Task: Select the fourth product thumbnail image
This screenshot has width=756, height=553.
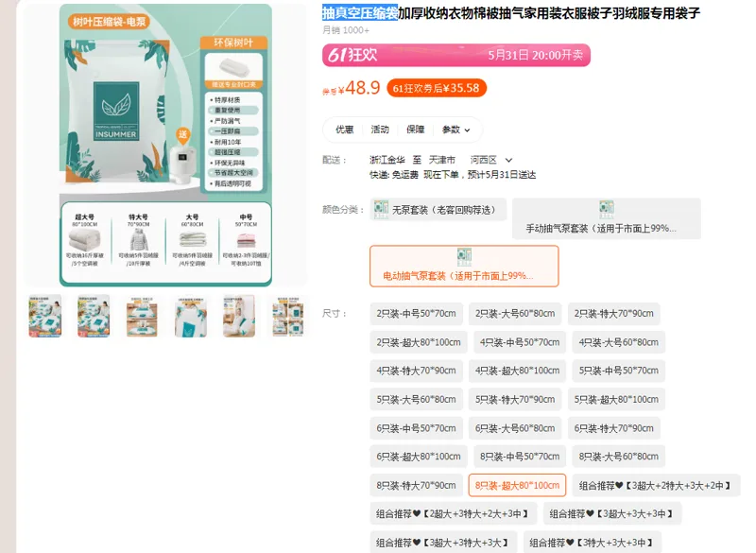Action: point(191,316)
